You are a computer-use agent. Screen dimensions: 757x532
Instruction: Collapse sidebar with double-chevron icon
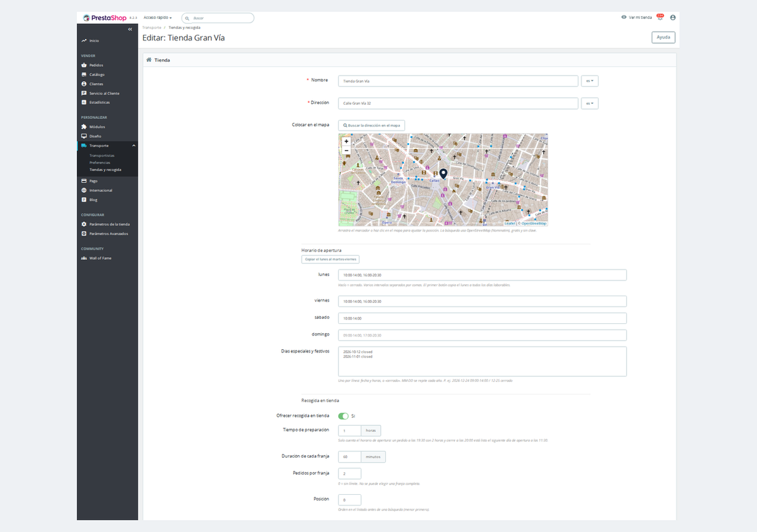point(130,30)
